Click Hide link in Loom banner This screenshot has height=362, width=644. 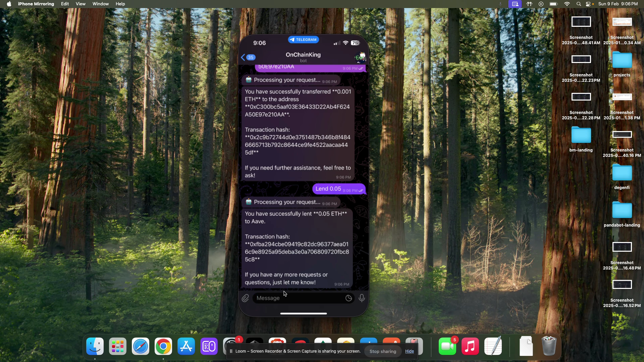pos(410,351)
